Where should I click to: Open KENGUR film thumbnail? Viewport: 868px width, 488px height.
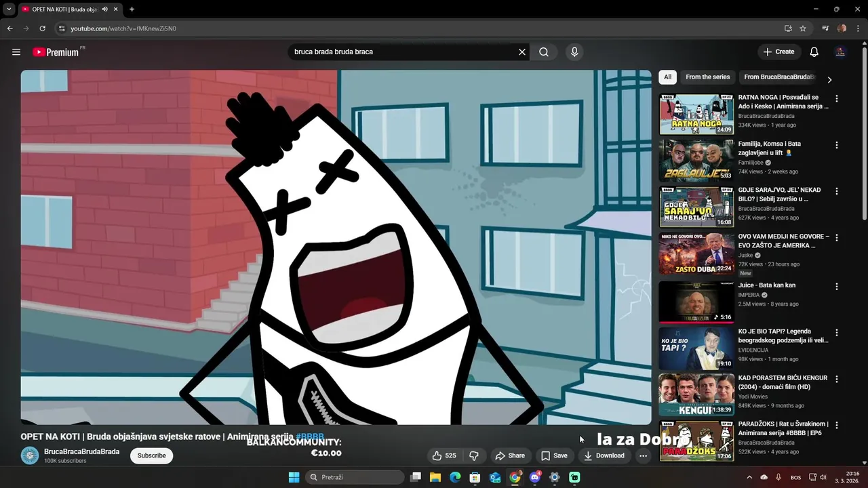pos(696,394)
